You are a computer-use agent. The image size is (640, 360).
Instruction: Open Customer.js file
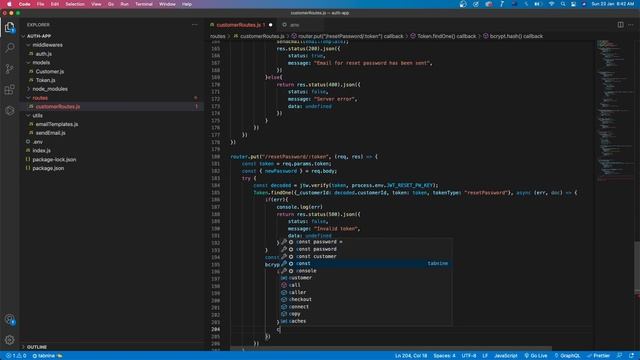pos(49,71)
